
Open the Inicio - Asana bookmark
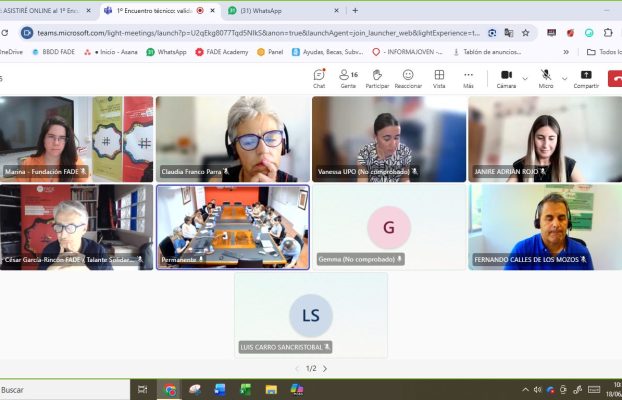click(x=111, y=52)
